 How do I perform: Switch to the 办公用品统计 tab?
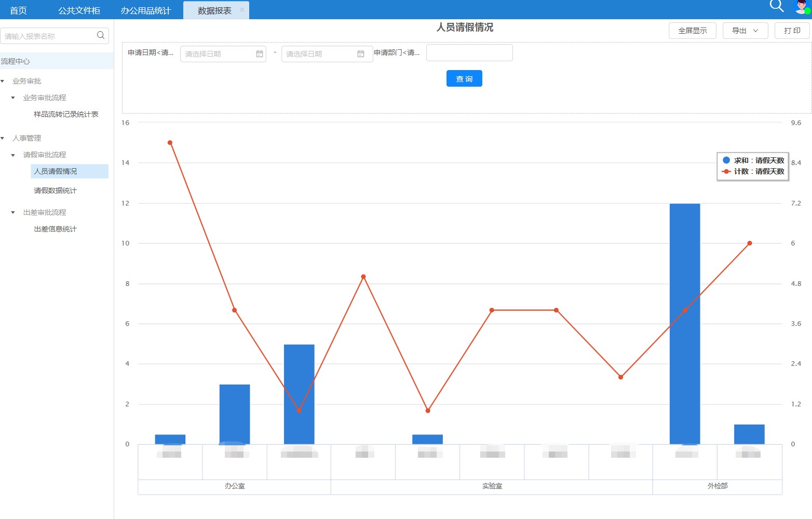click(146, 10)
